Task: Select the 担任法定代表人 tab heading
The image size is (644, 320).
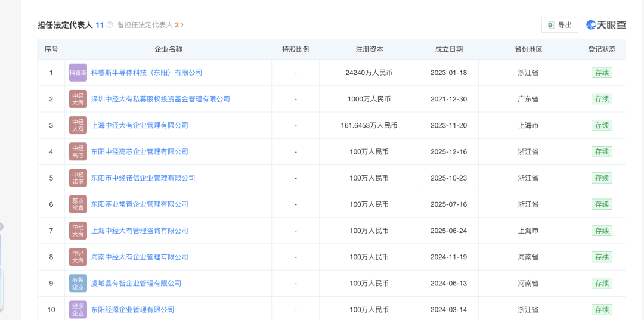Action: (x=65, y=25)
